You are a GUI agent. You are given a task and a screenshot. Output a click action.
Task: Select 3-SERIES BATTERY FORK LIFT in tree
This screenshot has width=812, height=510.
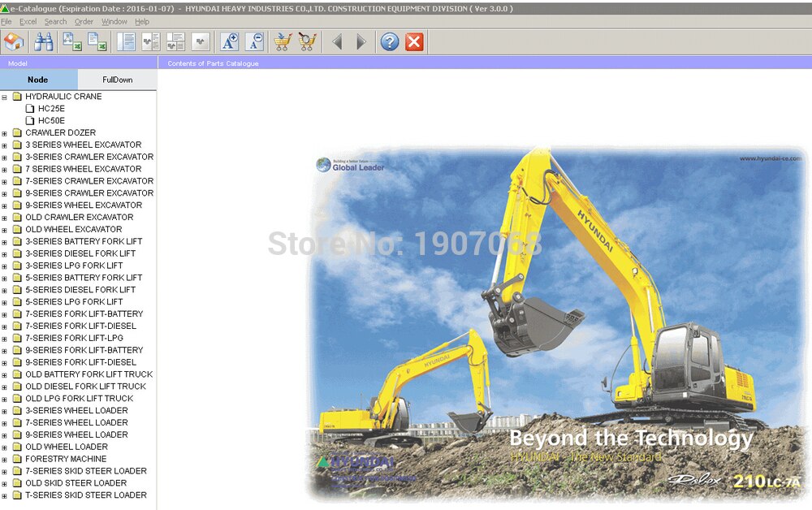tap(84, 241)
